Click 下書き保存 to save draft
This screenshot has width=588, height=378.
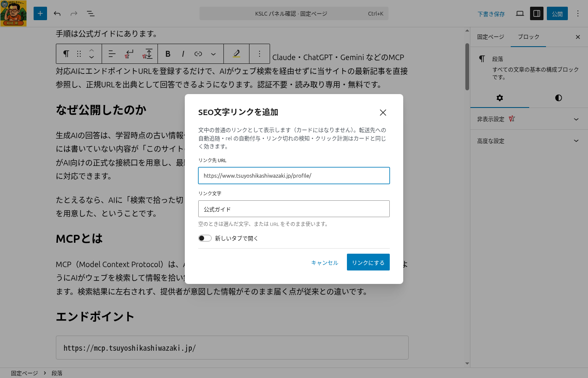(x=491, y=14)
